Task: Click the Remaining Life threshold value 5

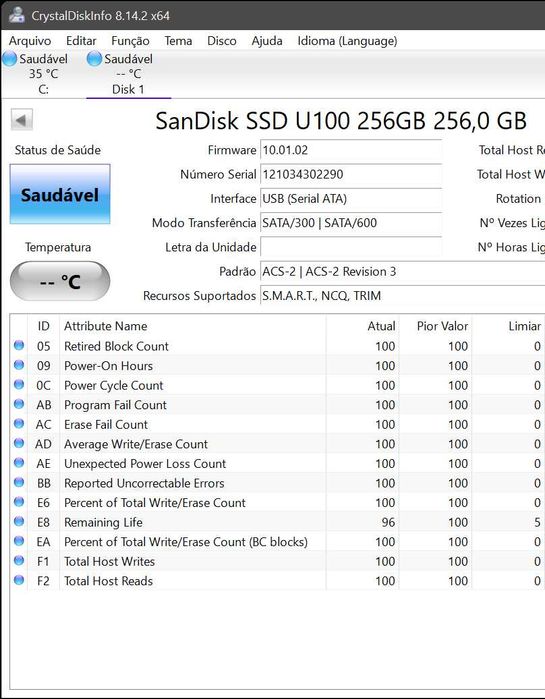Action: (537, 522)
